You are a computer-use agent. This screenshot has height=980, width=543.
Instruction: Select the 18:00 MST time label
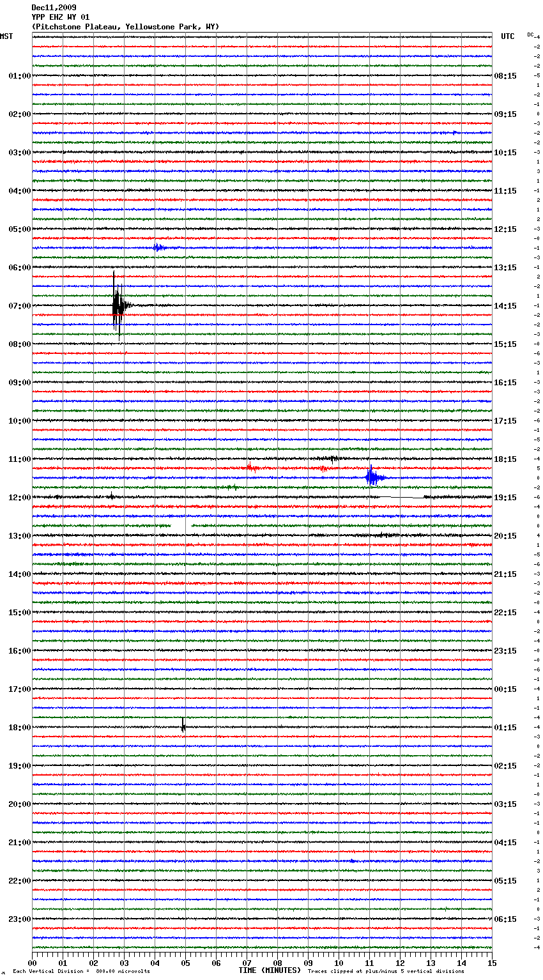[x=19, y=728]
